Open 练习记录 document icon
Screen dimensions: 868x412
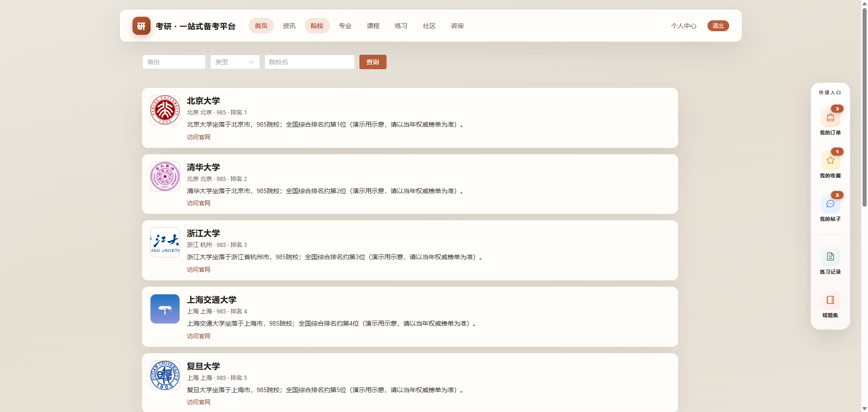tap(830, 257)
